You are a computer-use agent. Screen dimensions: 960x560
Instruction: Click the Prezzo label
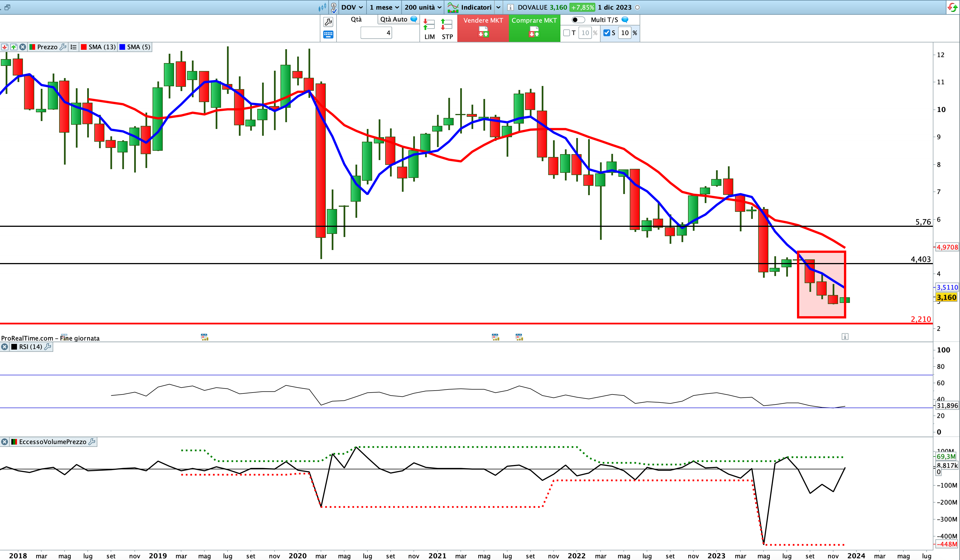pos(47,47)
